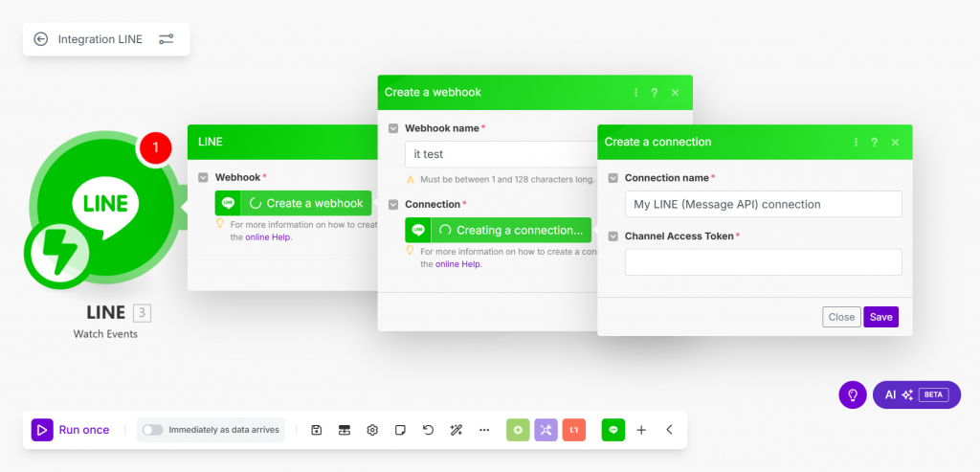This screenshot has width=980, height=472.
Task: Click the Webhook name input containing it test
Action: click(x=501, y=154)
